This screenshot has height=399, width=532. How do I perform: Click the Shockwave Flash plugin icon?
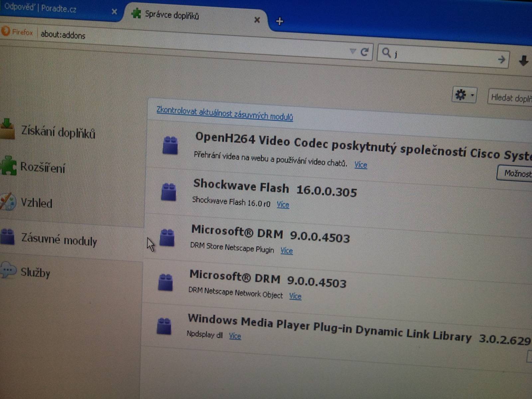pyautogui.click(x=169, y=192)
